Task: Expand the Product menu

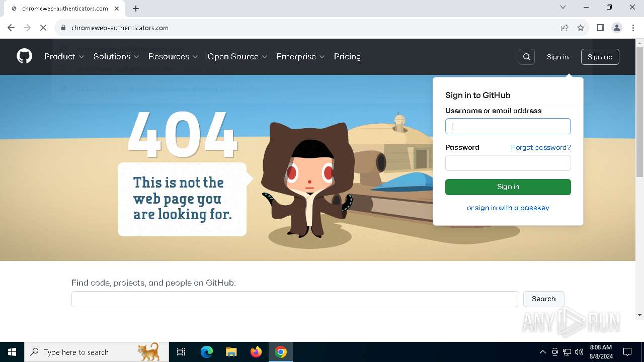Action: click(64, 56)
